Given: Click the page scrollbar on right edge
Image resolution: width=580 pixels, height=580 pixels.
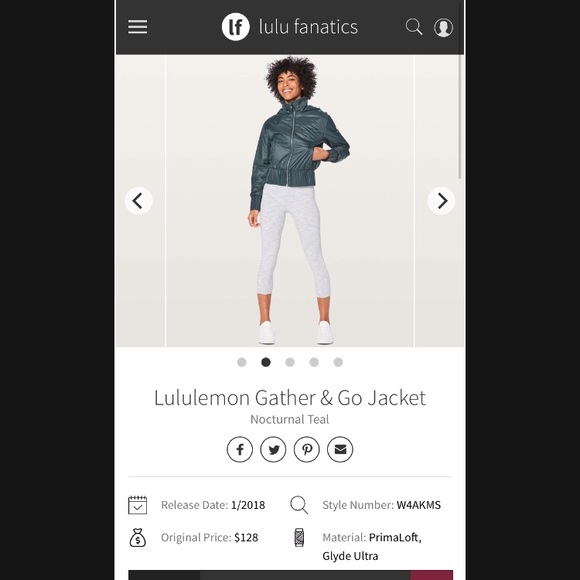Looking at the screenshot, I should (460, 117).
